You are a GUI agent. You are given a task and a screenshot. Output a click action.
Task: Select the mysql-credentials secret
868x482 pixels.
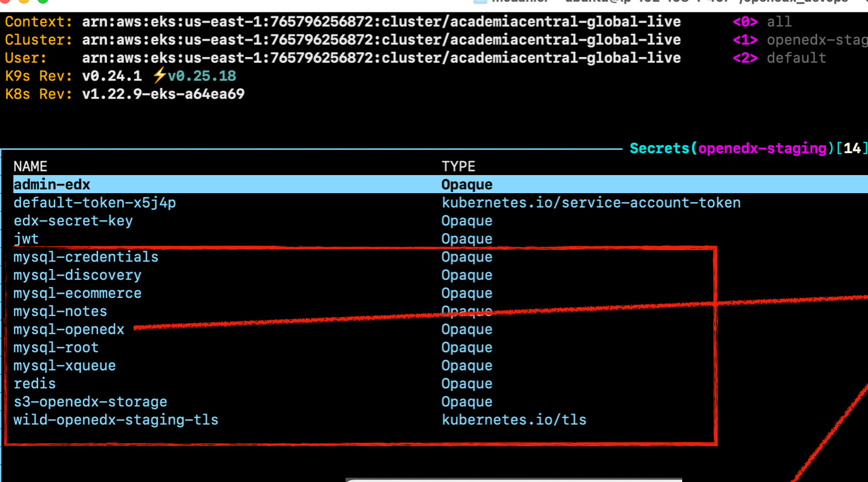(86, 257)
